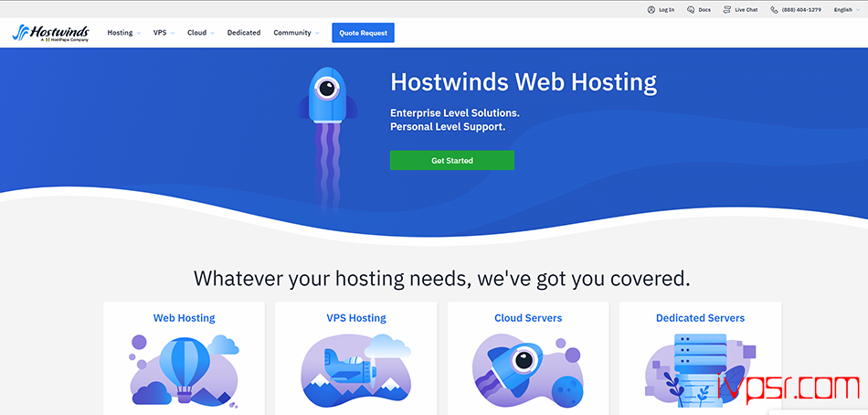
Task: Start a Live Chat
Action: tap(746, 10)
